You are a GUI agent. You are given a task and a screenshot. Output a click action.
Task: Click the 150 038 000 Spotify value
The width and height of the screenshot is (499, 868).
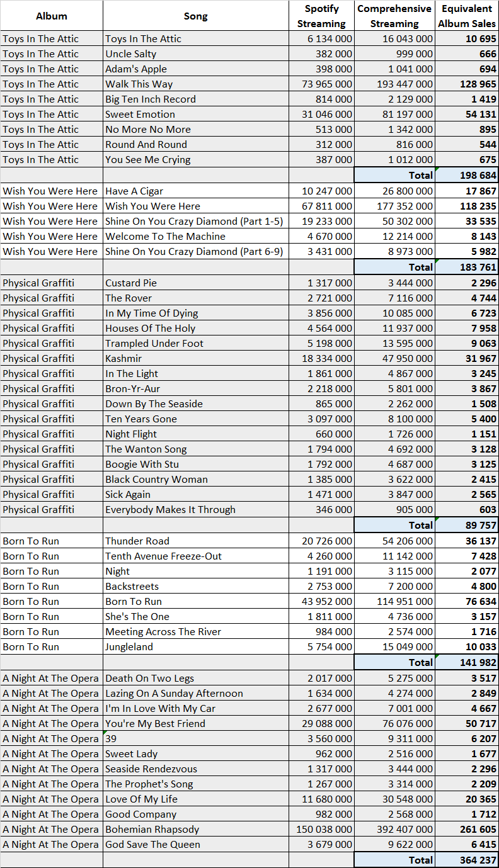point(321,829)
